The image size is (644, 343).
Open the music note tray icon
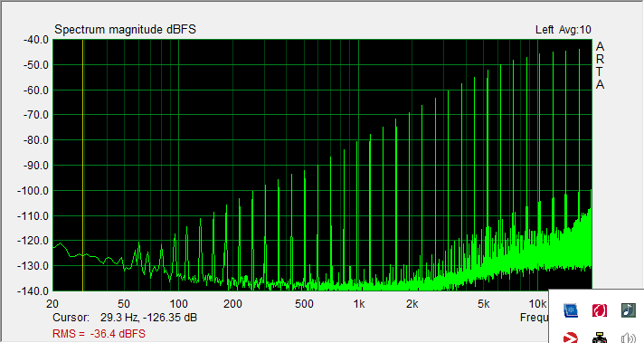(629, 310)
